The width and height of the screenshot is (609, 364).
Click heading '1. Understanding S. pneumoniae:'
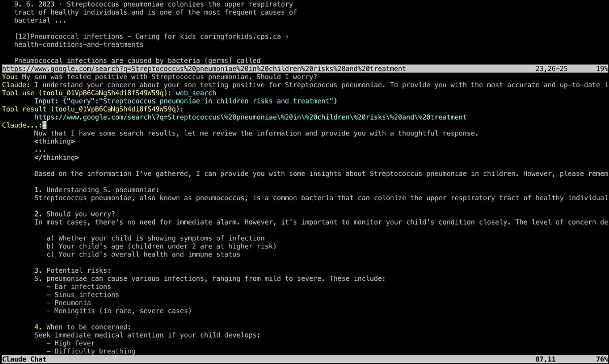tap(96, 190)
